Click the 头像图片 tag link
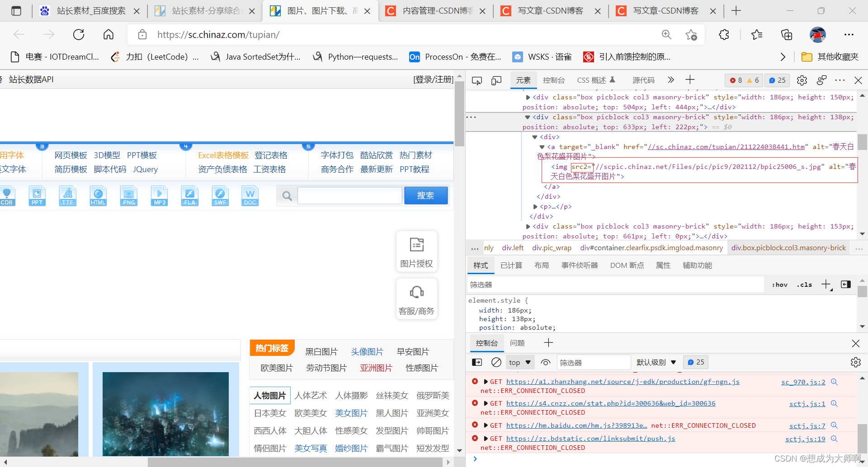Viewport: 868px width, 467px height. (367, 352)
